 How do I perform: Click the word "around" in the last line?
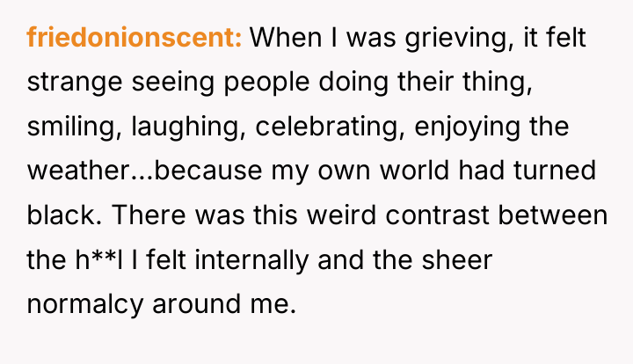pyautogui.click(x=197, y=304)
